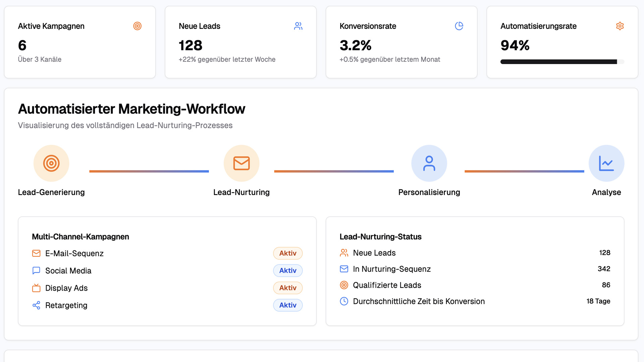Click the Lead-Nurturing step label

point(241,192)
